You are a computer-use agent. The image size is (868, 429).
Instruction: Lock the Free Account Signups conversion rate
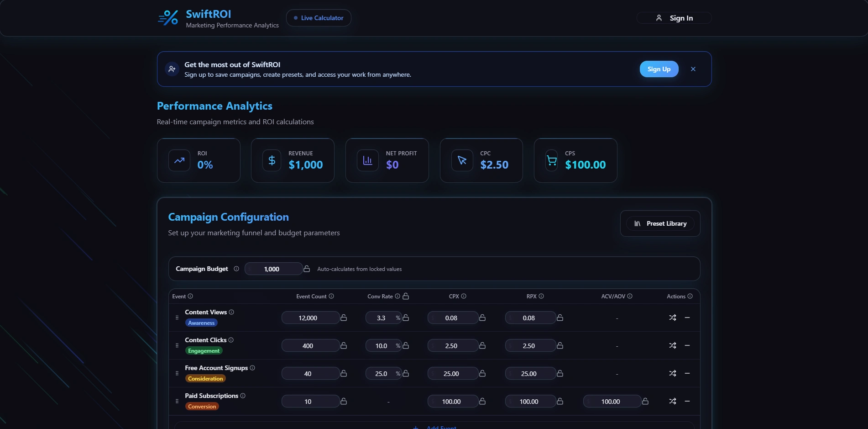point(406,373)
